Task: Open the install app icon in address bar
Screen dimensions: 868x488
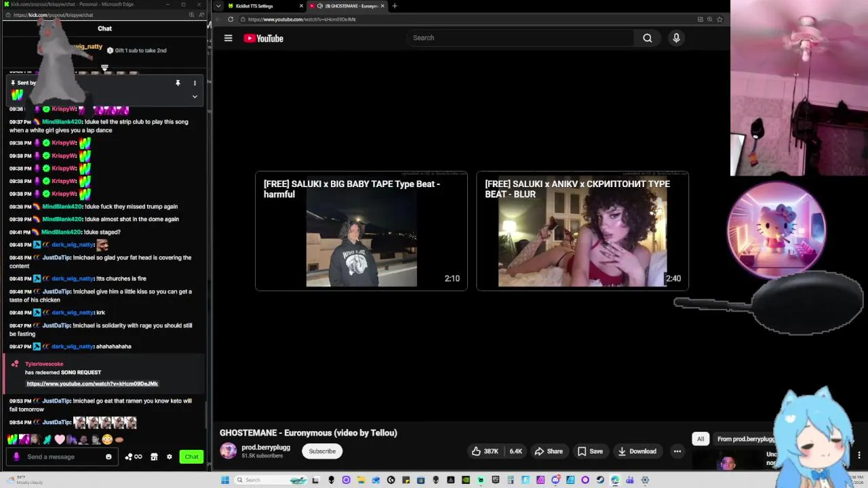Action: coord(701,20)
